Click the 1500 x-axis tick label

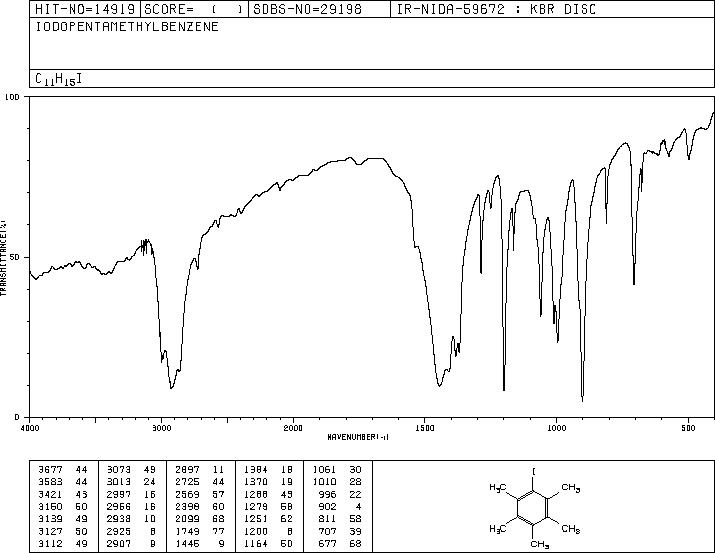425,428
